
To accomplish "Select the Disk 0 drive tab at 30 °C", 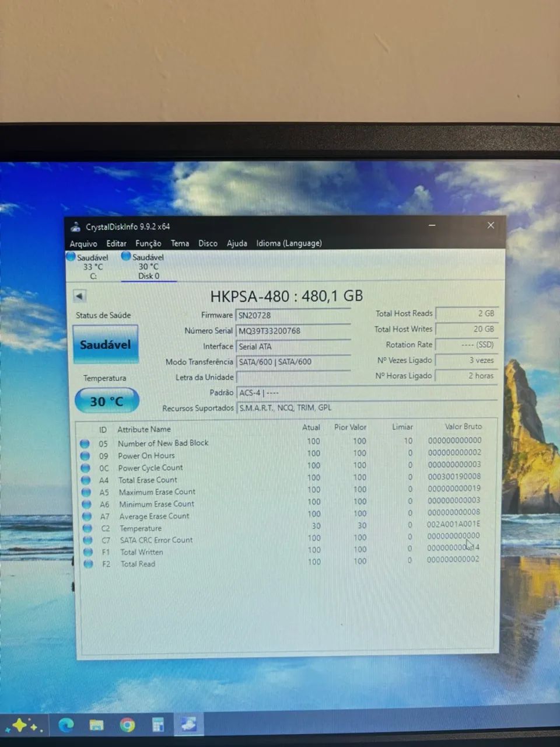I will click(148, 266).
